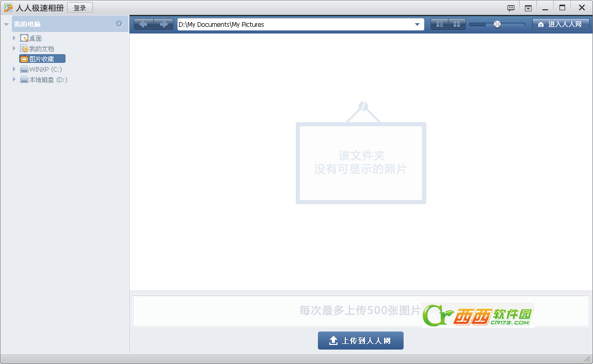Image resolution: width=593 pixels, height=364 pixels.
Task: Open the settings gear in 我的电脑 header
Action: (x=119, y=24)
